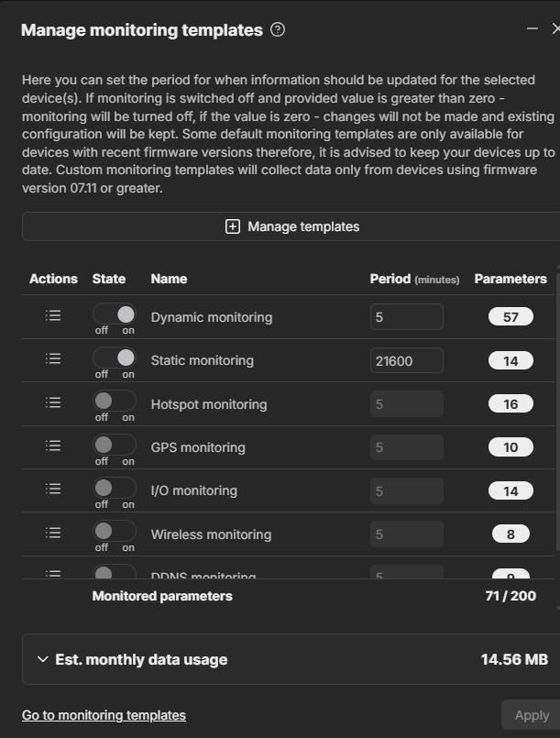The height and width of the screenshot is (738, 560).
Task: Open actions menu for GPS monitoring
Action: (x=53, y=446)
